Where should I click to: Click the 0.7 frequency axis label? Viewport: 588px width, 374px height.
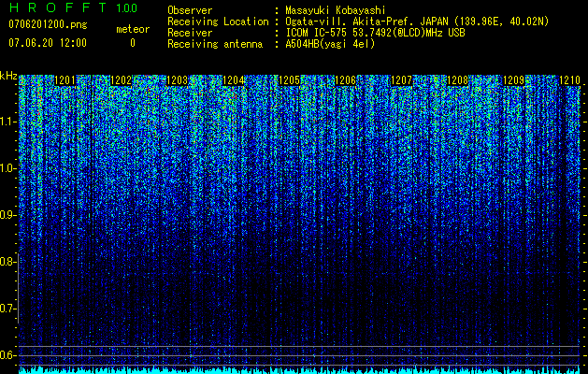tap(7, 309)
